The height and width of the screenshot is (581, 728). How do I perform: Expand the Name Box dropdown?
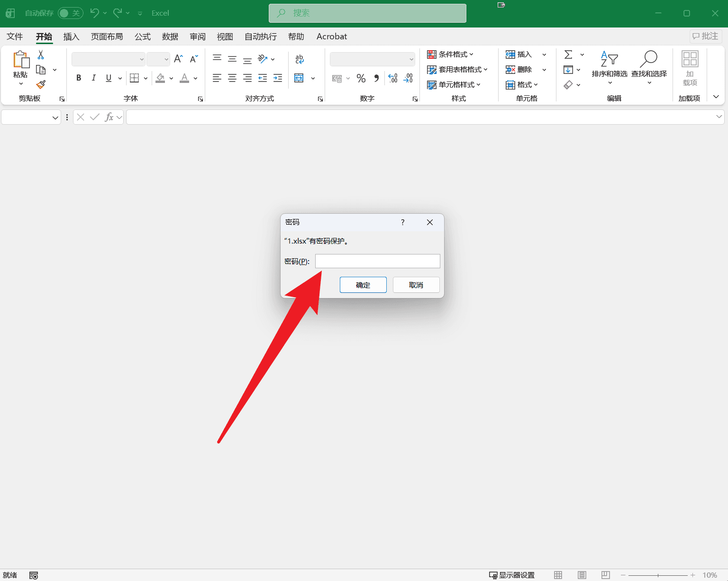tap(55, 118)
